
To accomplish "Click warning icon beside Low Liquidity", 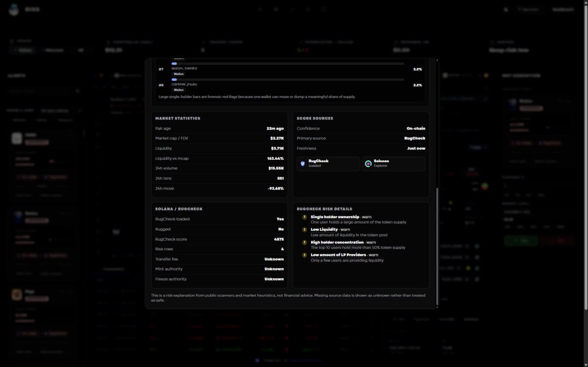I will point(304,229).
